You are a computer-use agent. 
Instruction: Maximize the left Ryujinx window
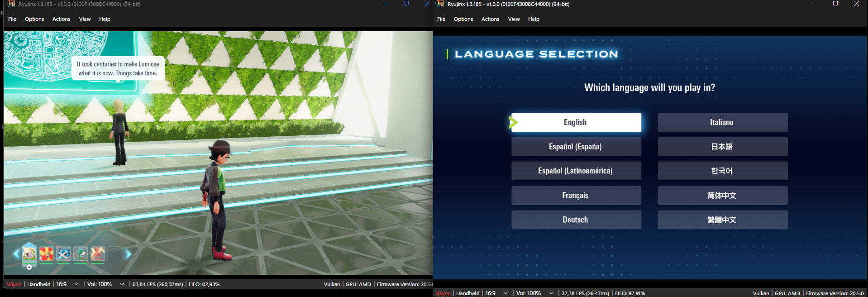[406, 4]
